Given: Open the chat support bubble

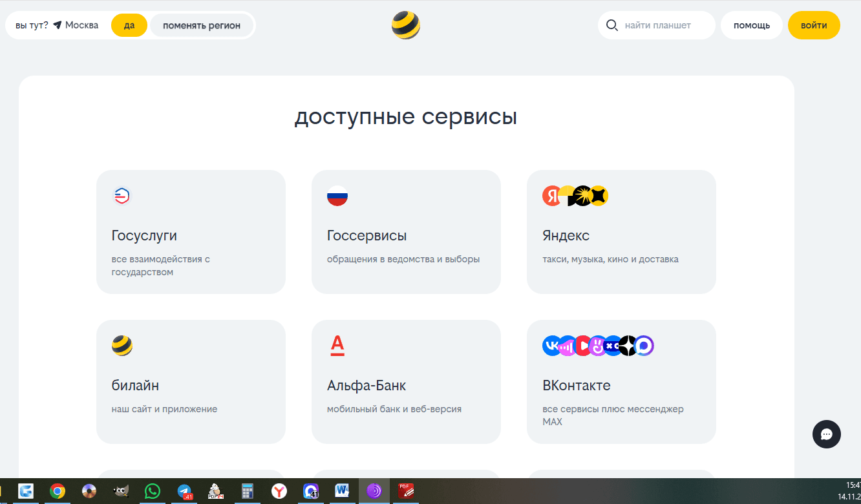Looking at the screenshot, I should pos(826,434).
